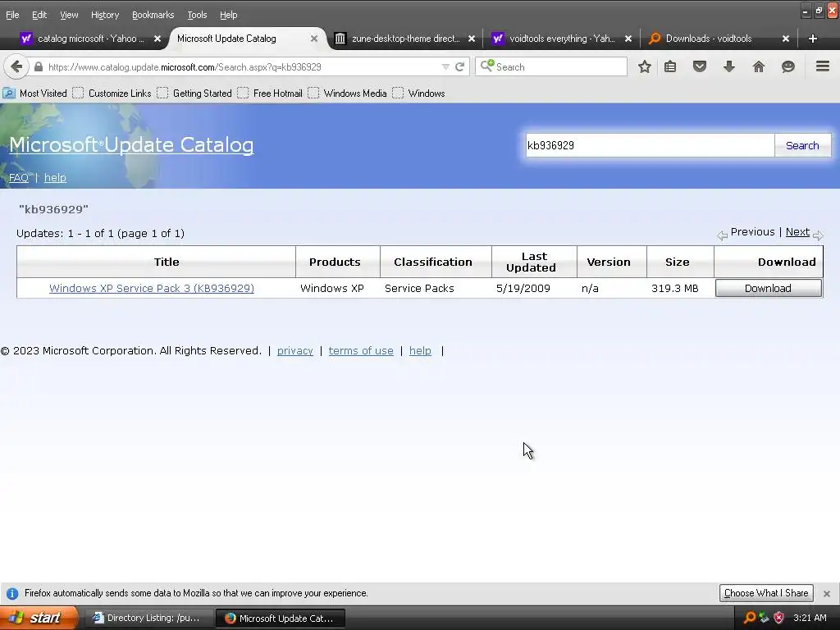Open the terms of use link
The height and width of the screenshot is (630, 840).
pyautogui.click(x=361, y=351)
